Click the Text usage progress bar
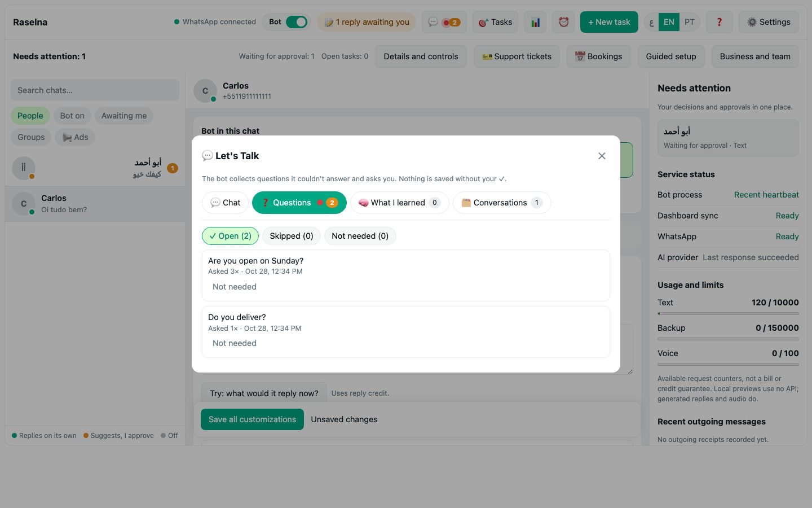The image size is (812, 508). [x=728, y=313]
